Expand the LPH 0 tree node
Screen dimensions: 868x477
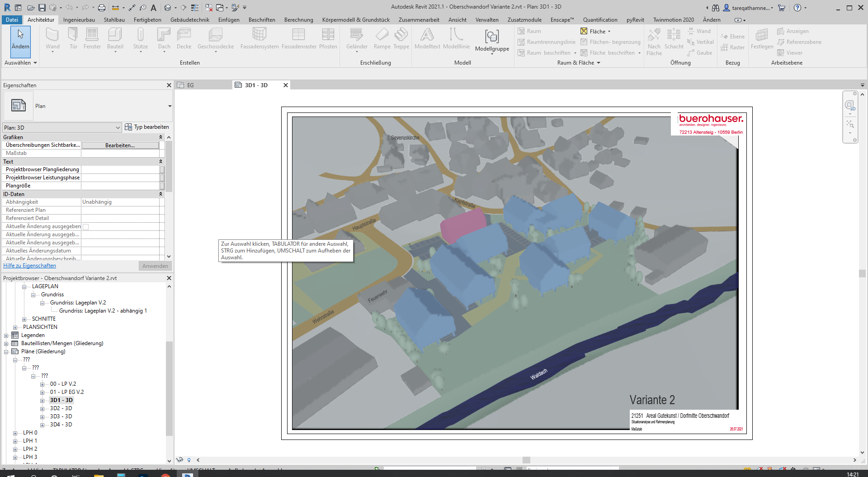(x=15, y=433)
